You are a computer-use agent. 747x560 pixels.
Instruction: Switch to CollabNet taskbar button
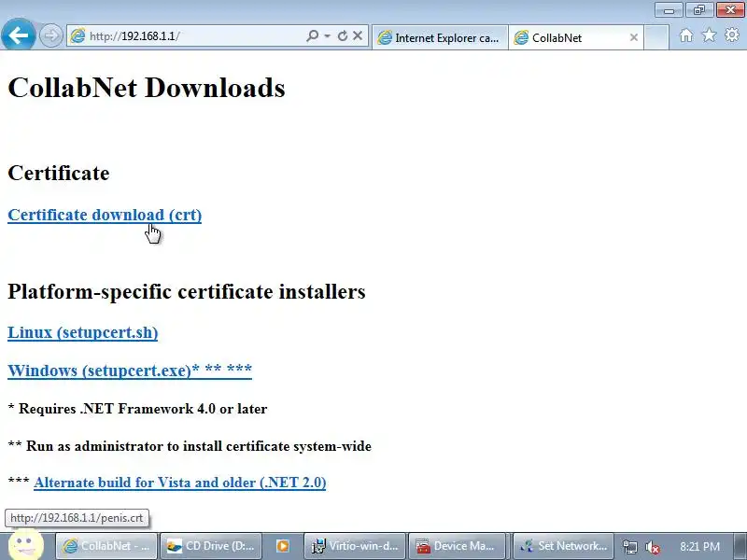coord(106,546)
